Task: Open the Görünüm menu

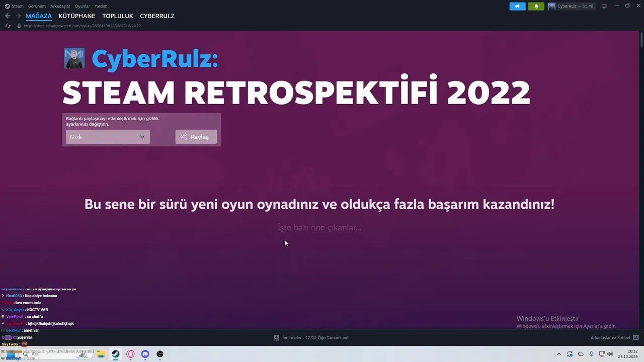Action: click(37, 6)
